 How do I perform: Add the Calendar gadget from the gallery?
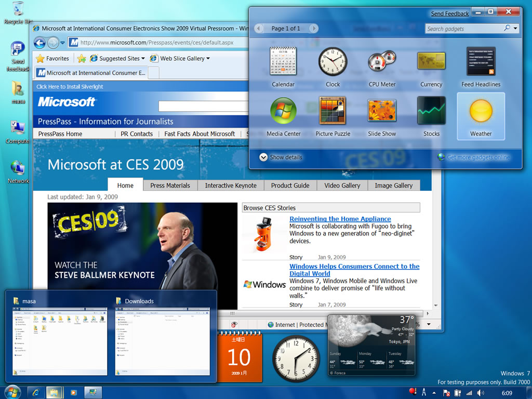tap(283, 67)
